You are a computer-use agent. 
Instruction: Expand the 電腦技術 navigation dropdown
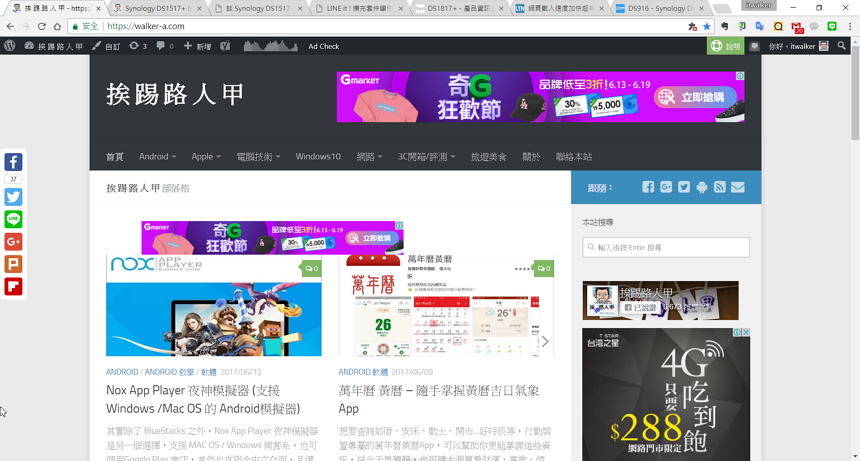pyautogui.click(x=258, y=156)
